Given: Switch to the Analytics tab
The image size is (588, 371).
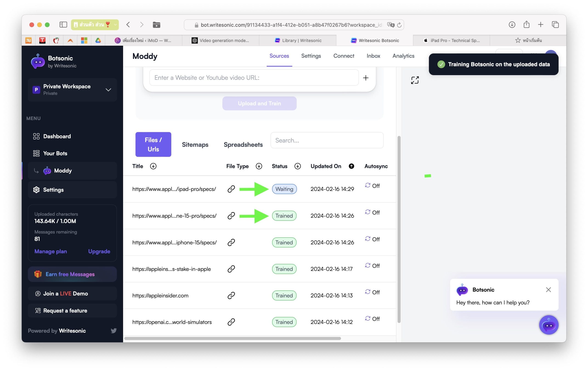Looking at the screenshot, I should (403, 56).
